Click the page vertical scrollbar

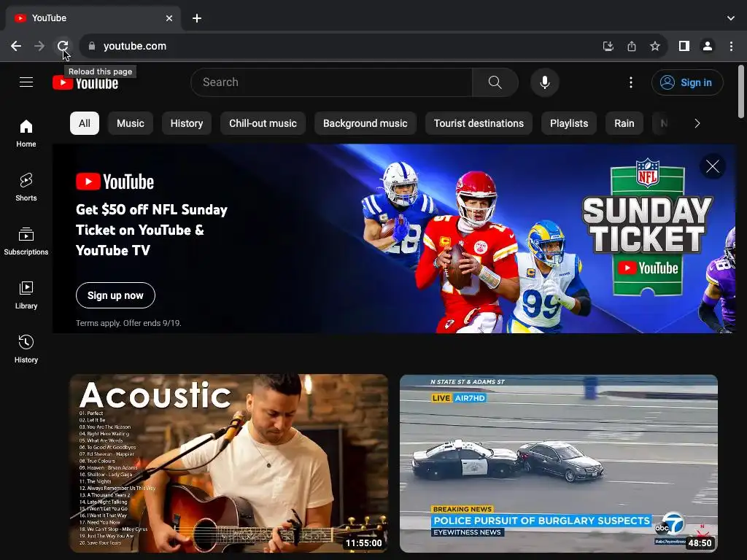pyautogui.click(x=741, y=91)
